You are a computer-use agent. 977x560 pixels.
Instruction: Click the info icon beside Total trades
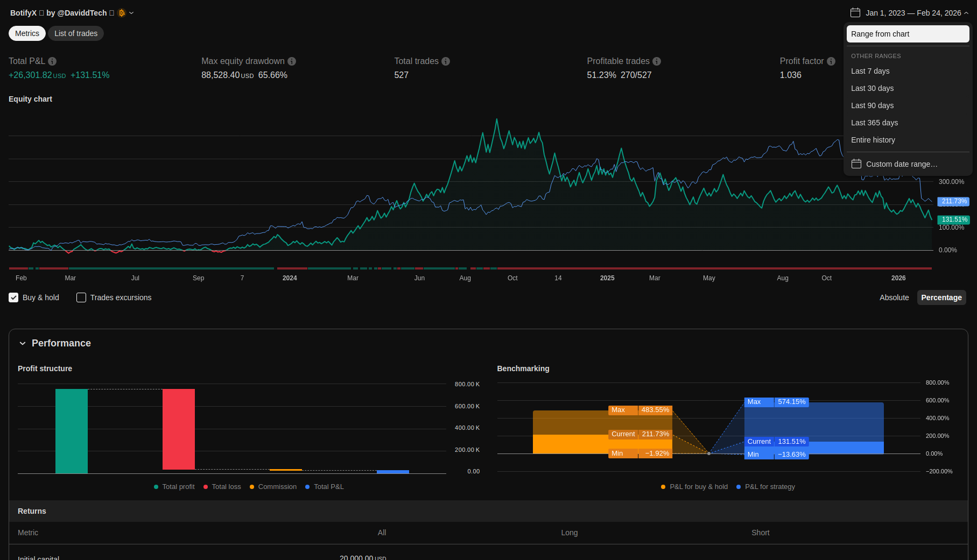click(x=446, y=61)
